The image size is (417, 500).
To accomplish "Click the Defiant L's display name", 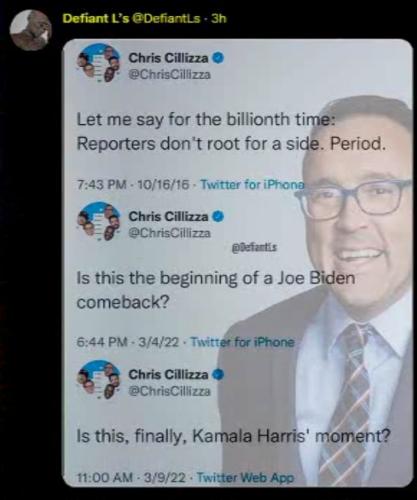I will pyautogui.click(x=96, y=18).
